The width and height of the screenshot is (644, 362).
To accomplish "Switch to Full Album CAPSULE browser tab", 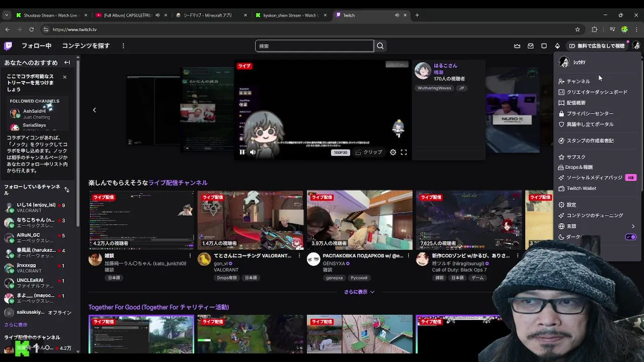I will coord(132,15).
